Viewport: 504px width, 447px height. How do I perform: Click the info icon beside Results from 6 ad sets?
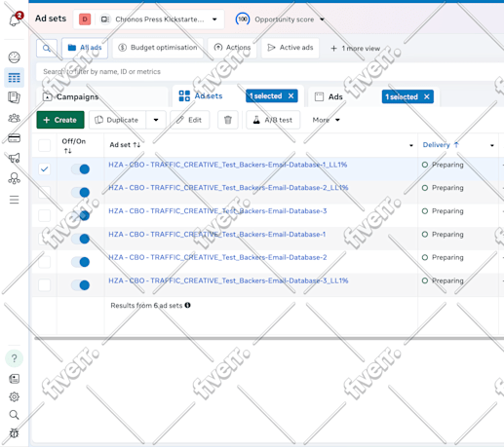pyautogui.click(x=187, y=305)
